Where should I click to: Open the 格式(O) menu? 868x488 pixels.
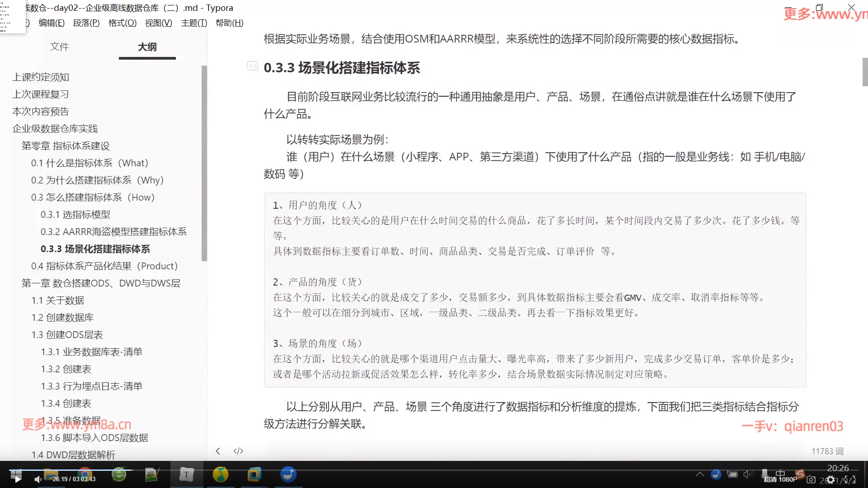click(x=122, y=23)
